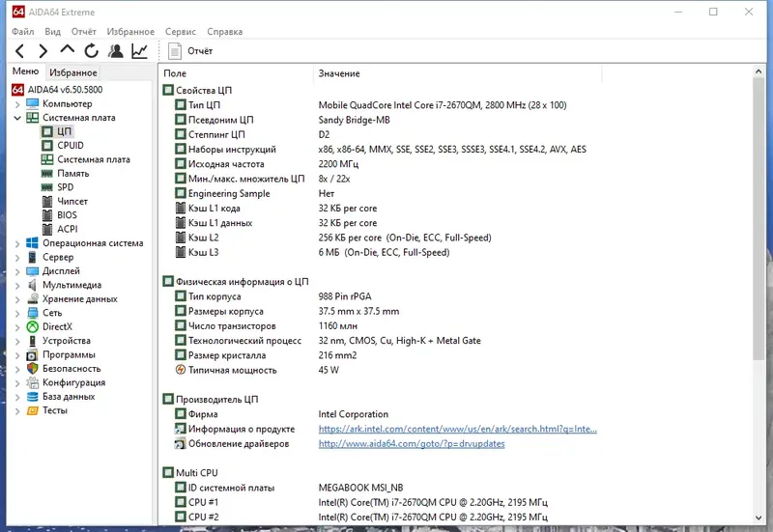Expand the Дисплей tree node

tap(17, 271)
